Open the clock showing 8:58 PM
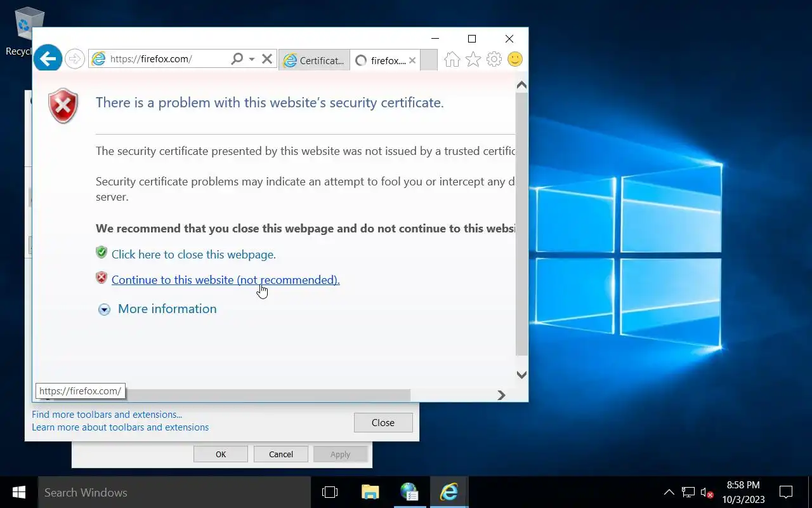 [743, 492]
